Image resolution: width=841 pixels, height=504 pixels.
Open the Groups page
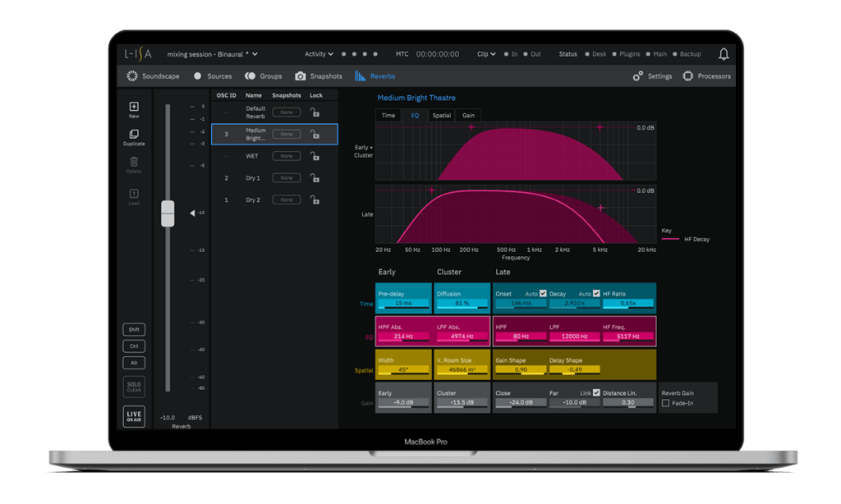264,76
